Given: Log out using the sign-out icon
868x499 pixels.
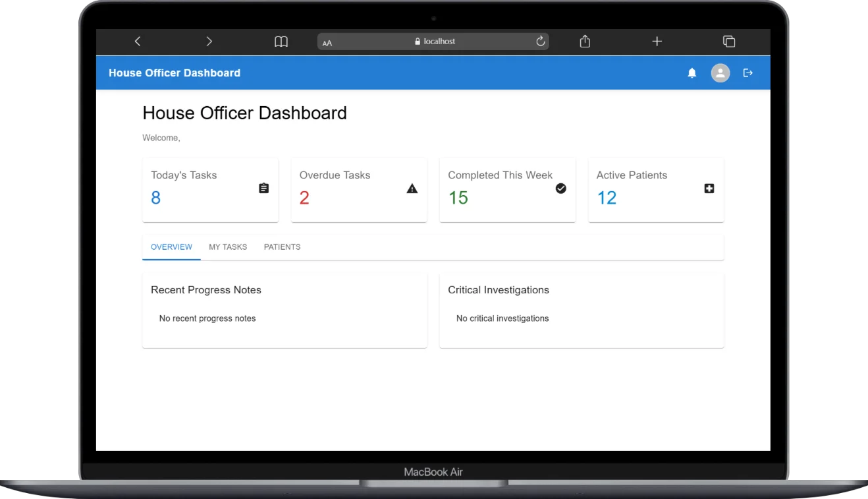Looking at the screenshot, I should (747, 73).
